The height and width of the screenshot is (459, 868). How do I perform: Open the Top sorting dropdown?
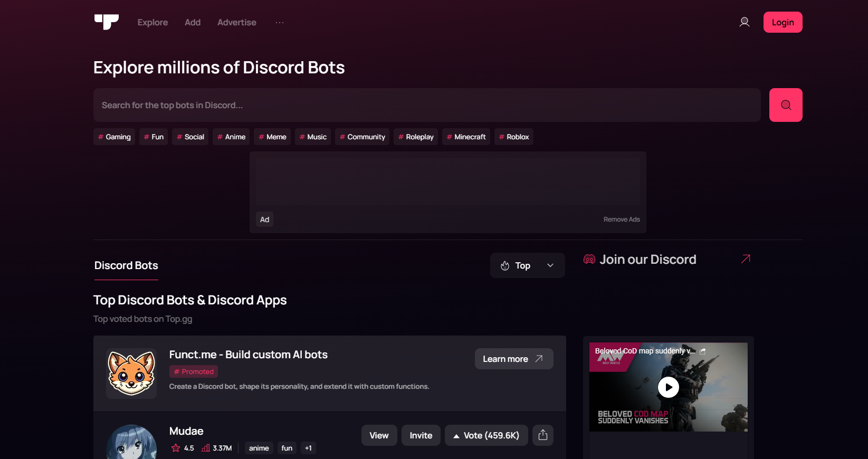527,265
